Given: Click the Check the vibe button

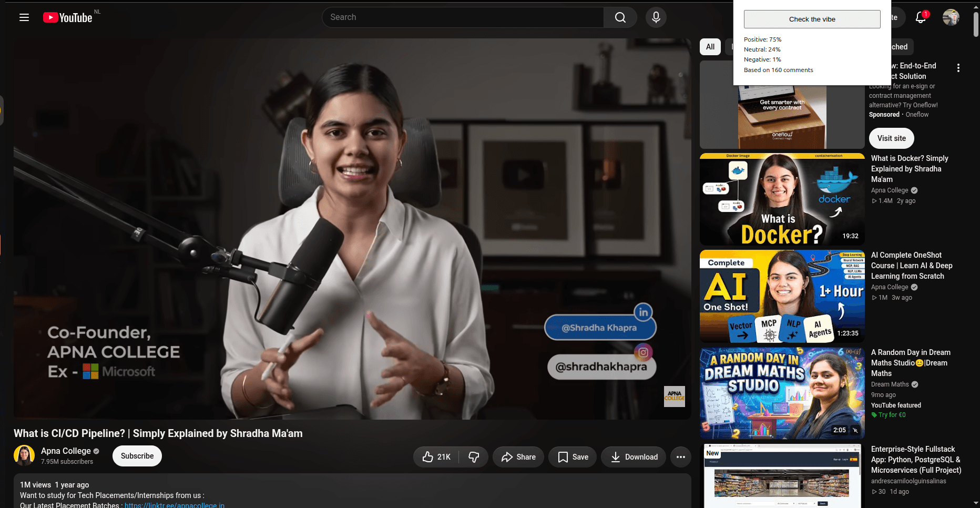Looking at the screenshot, I should [812, 19].
